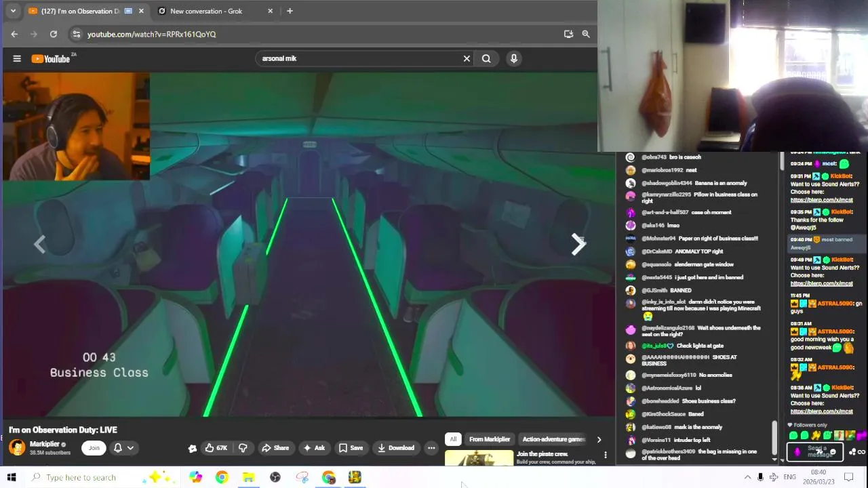Screen dimensions: 868x488
Task: Save the video to playlist
Action: tap(351, 448)
